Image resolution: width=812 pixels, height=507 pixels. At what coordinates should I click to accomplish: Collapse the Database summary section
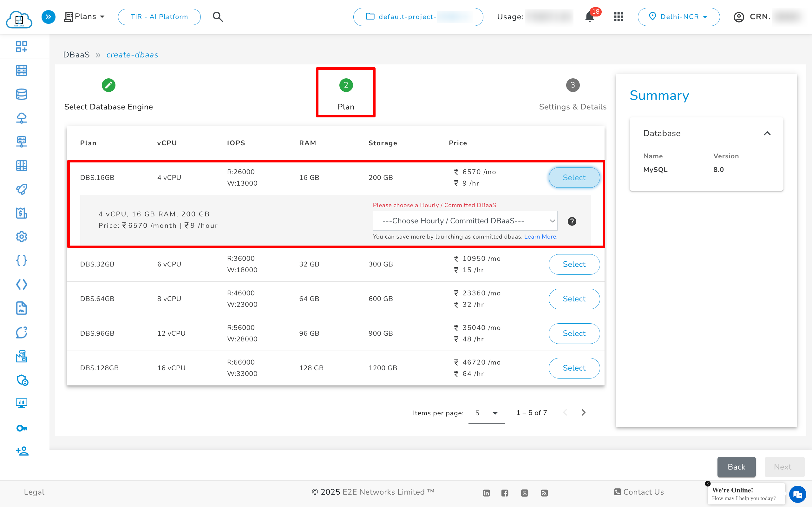pos(767,134)
